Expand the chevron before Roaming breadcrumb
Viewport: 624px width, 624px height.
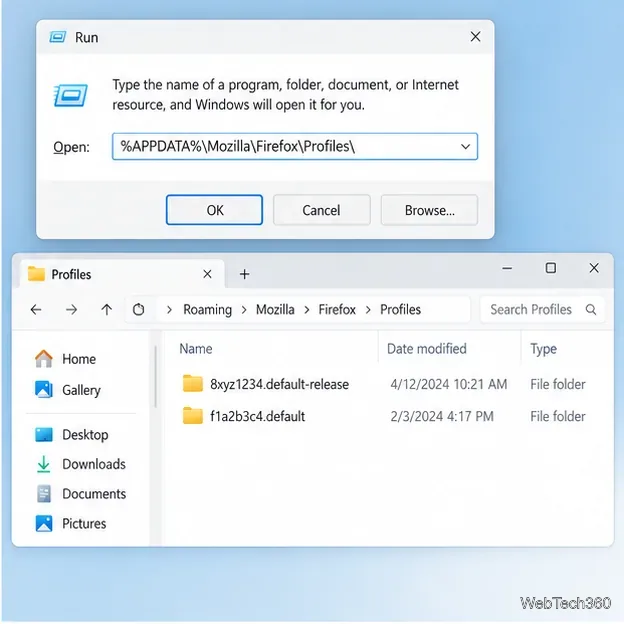click(169, 310)
